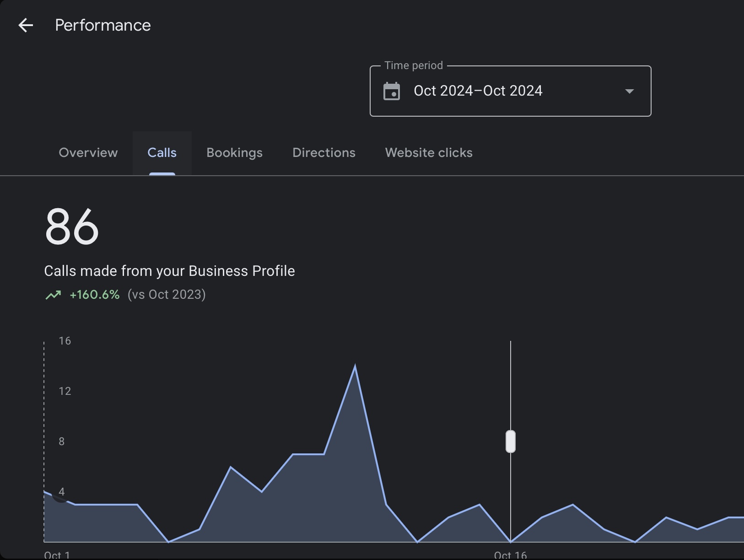Select the Oct 2024–Oct 2024 period text
The height and width of the screenshot is (560, 744).
click(478, 91)
